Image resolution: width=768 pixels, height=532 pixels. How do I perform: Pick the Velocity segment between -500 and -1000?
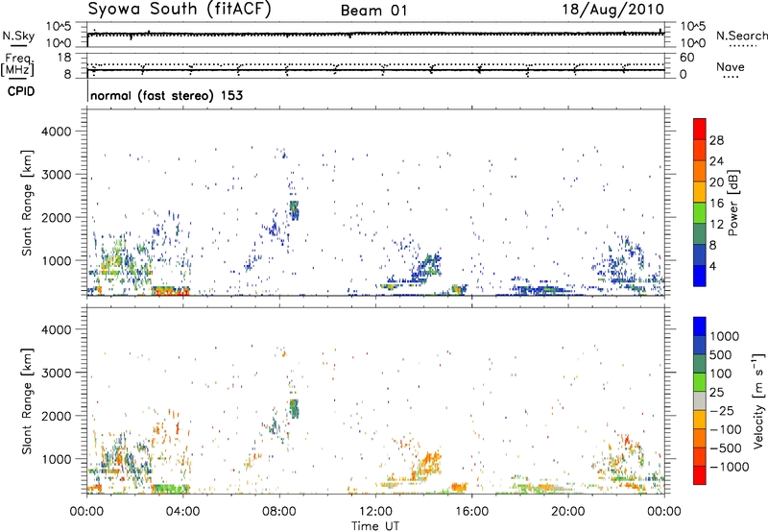click(x=700, y=456)
